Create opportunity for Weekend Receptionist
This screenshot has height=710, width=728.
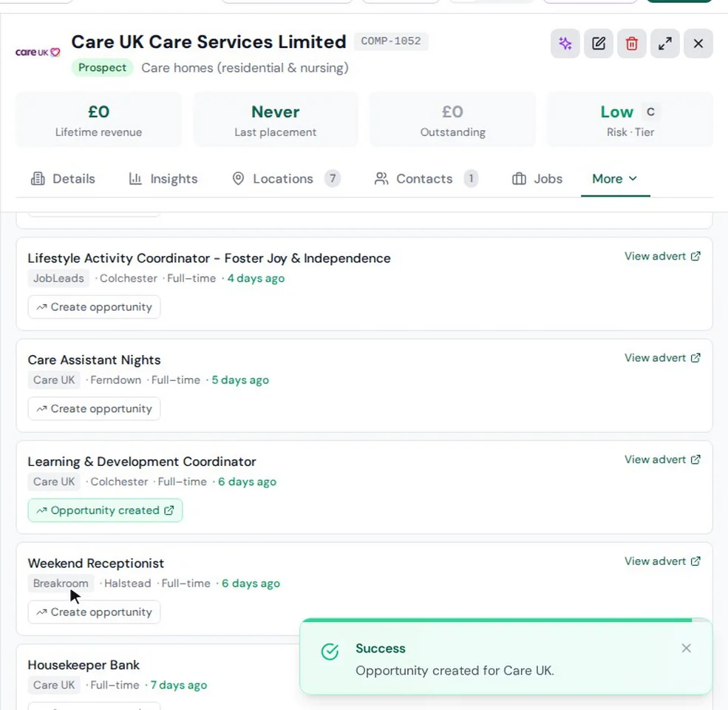tap(95, 612)
